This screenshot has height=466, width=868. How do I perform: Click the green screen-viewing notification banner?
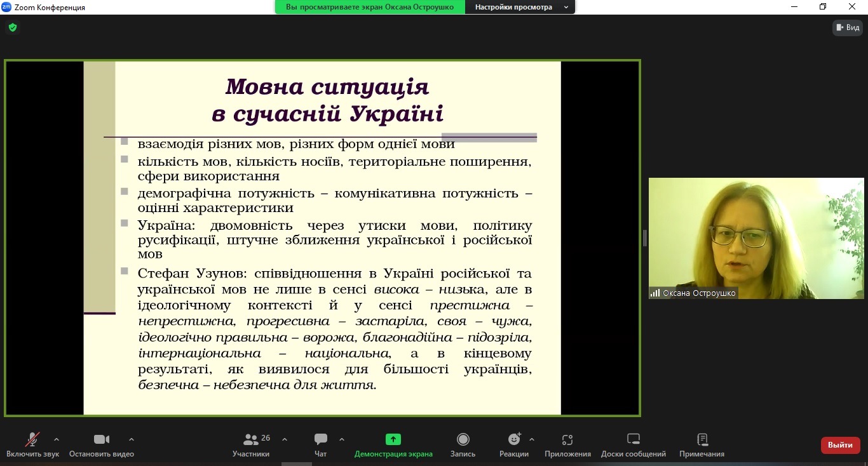click(370, 7)
